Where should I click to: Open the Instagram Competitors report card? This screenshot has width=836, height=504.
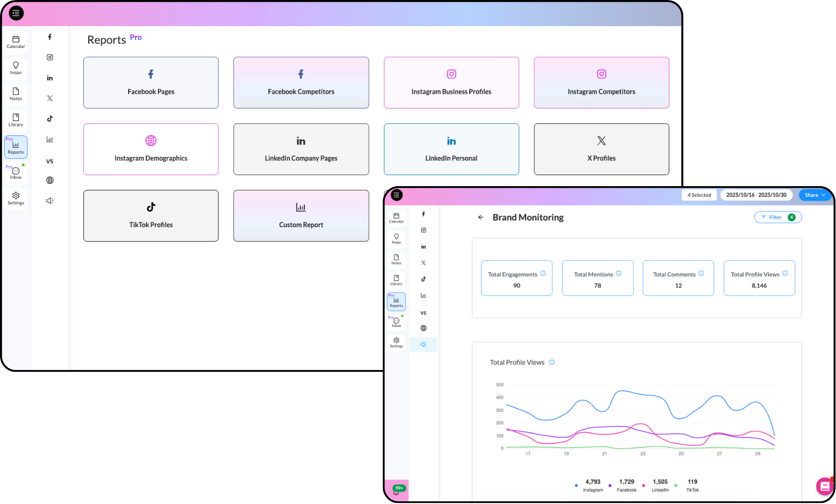[602, 83]
